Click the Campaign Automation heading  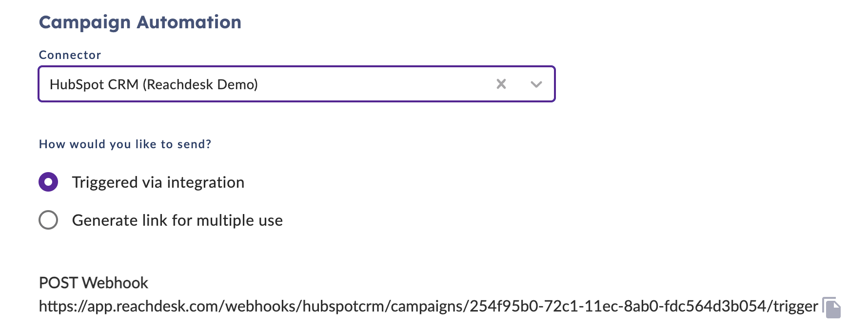click(140, 22)
